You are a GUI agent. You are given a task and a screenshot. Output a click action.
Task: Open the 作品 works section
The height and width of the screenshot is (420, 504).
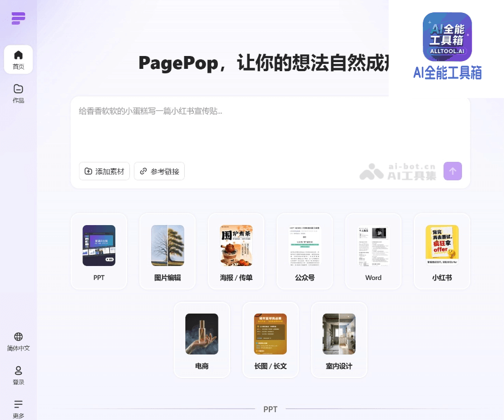click(18, 94)
